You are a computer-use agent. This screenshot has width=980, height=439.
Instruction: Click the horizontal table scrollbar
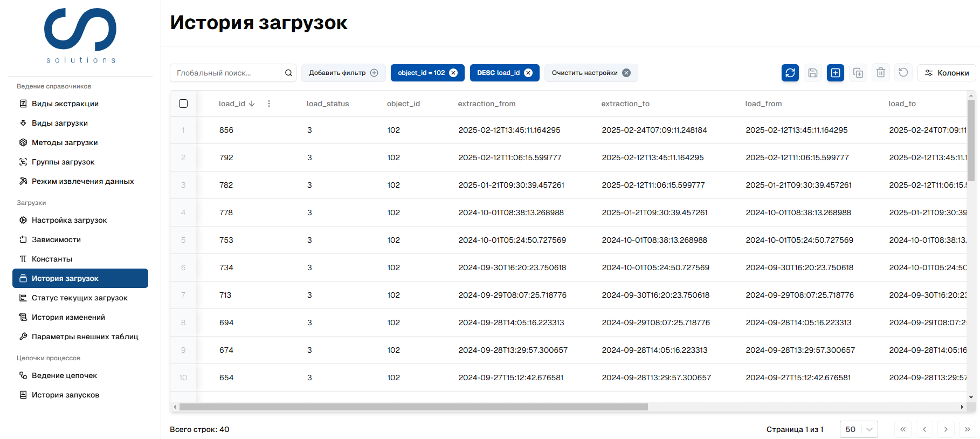coord(413,407)
